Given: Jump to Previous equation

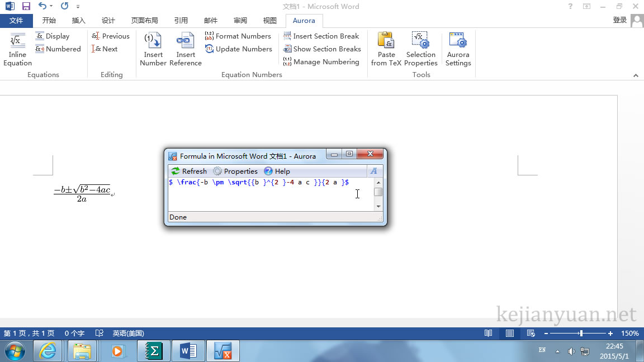Looking at the screenshot, I should pos(111,36).
